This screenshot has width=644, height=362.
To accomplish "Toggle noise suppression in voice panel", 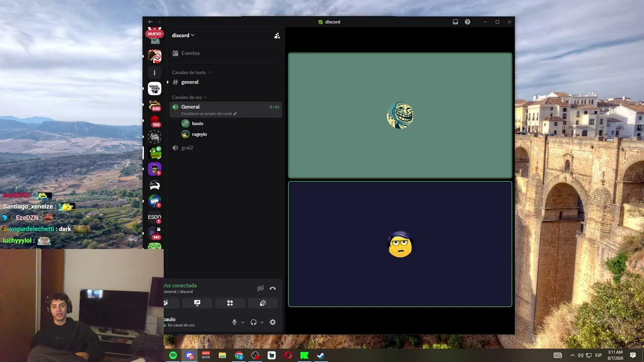I will pyautogui.click(x=261, y=288).
